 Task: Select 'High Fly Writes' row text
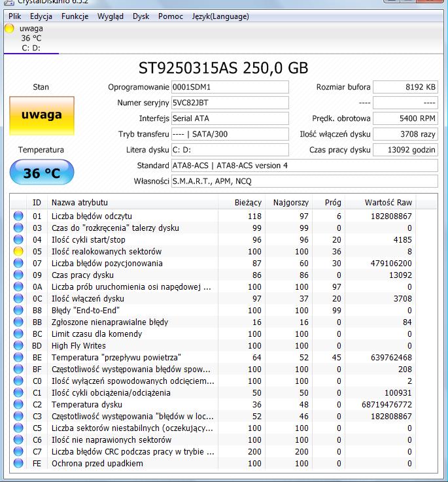coord(78,345)
